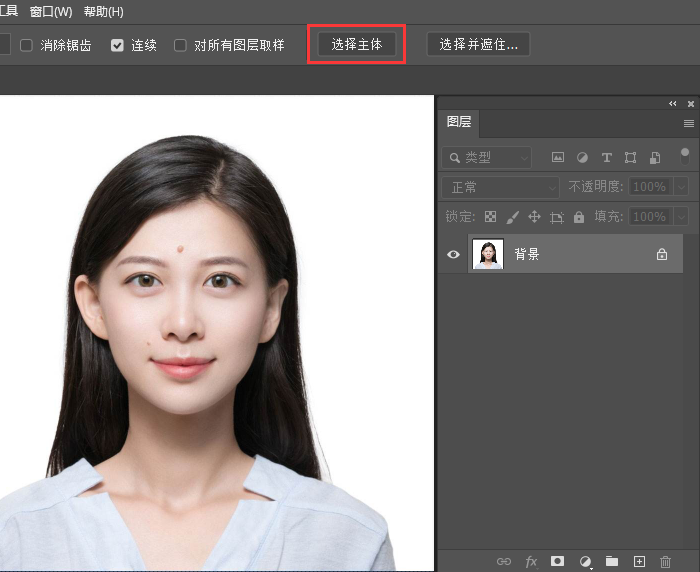700x572 pixels.
Task: Enable 对所有图层取样 checkbox
Action: point(181,45)
